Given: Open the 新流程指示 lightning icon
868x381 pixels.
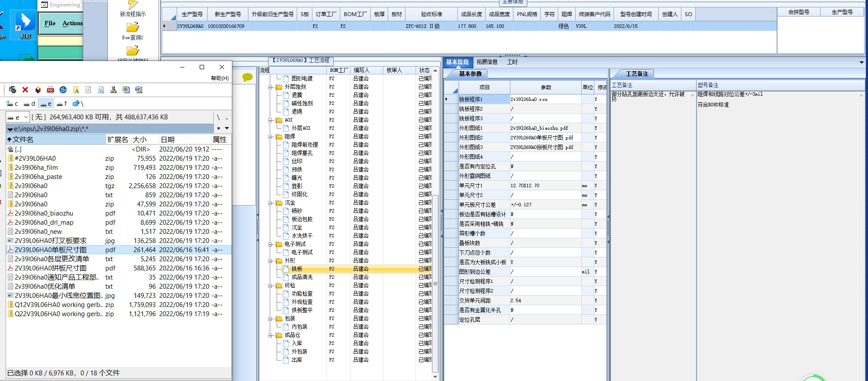Looking at the screenshot, I should coord(133,8).
